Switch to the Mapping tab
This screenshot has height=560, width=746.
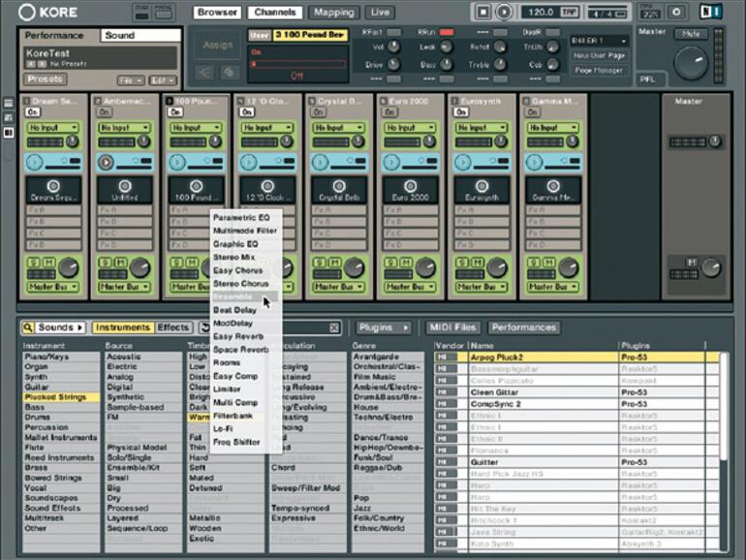(x=332, y=13)
